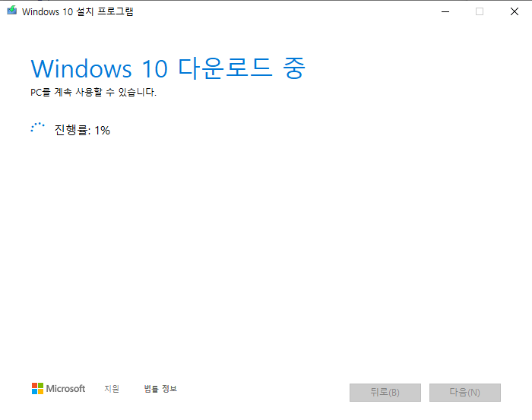Click the 'PC를 계속 사용할 수 있습니다.' text
This screenshot has height=420, width=532.
point(93,92)
